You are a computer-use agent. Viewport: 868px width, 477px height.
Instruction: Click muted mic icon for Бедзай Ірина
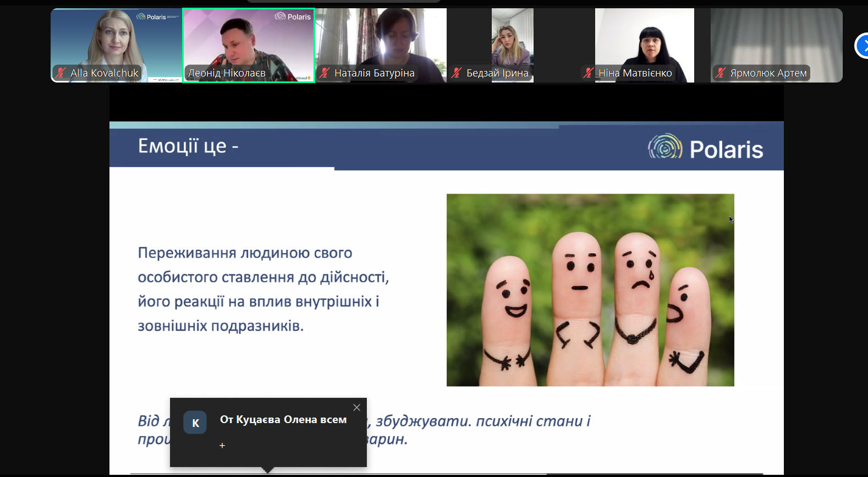[x=457, y=73]
